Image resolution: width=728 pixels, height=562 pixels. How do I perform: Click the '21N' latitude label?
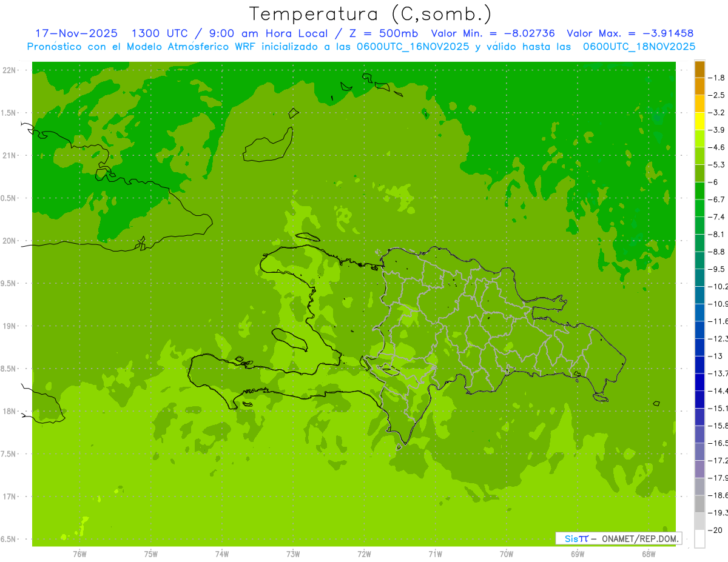pos(9,155)
